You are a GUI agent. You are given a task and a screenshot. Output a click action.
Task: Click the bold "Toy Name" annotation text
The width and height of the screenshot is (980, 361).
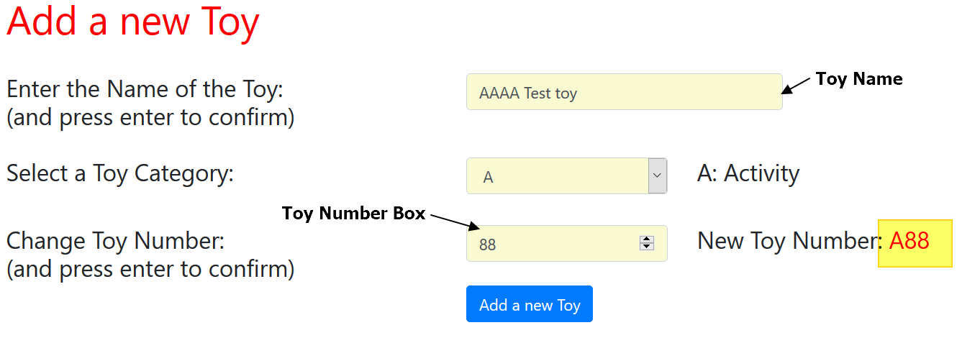[x=858, y=79]
